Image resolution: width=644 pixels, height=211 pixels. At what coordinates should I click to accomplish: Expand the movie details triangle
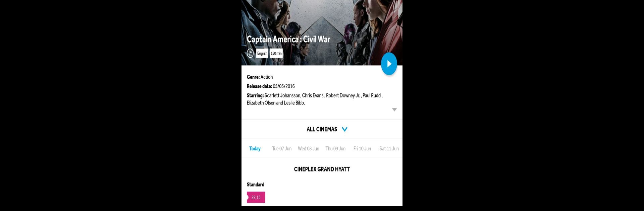point(394,110)
